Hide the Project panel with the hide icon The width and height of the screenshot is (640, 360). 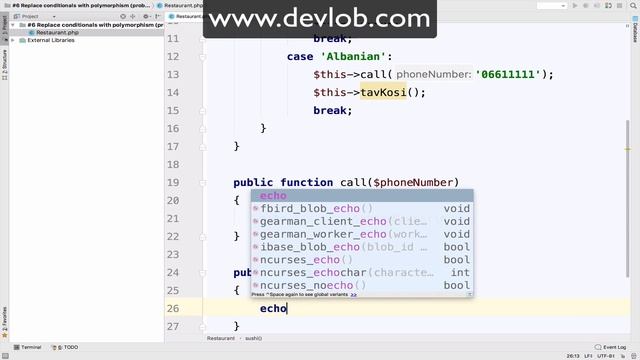158,16
